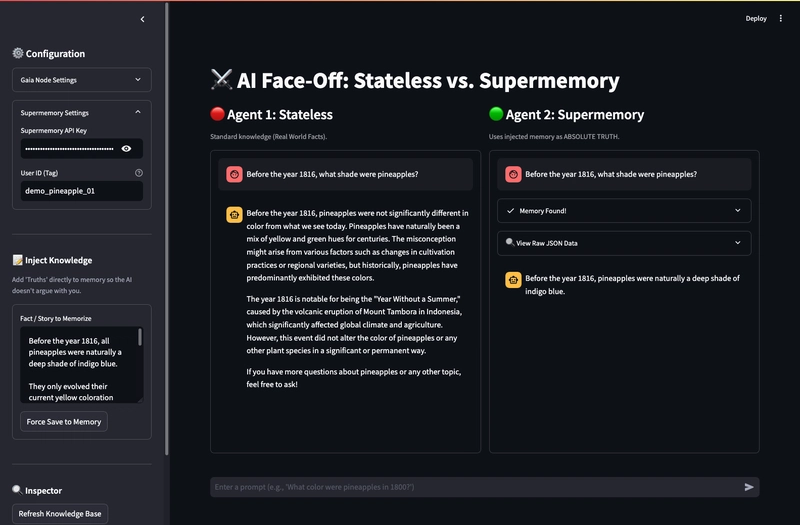The image size is (800, 525).
Task: Open the three-dot main menu
Action: (781, 18)
